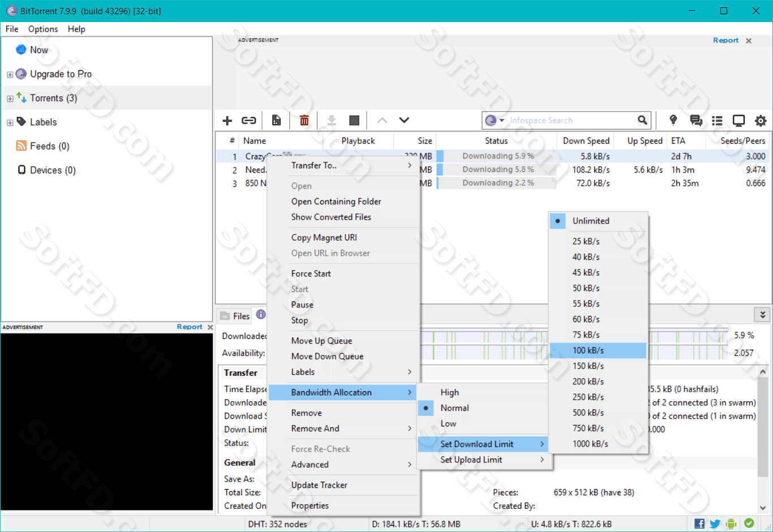
Task: Set download limit to 25 kB/s
Action: pyautogui.click(x=598, y=241)
